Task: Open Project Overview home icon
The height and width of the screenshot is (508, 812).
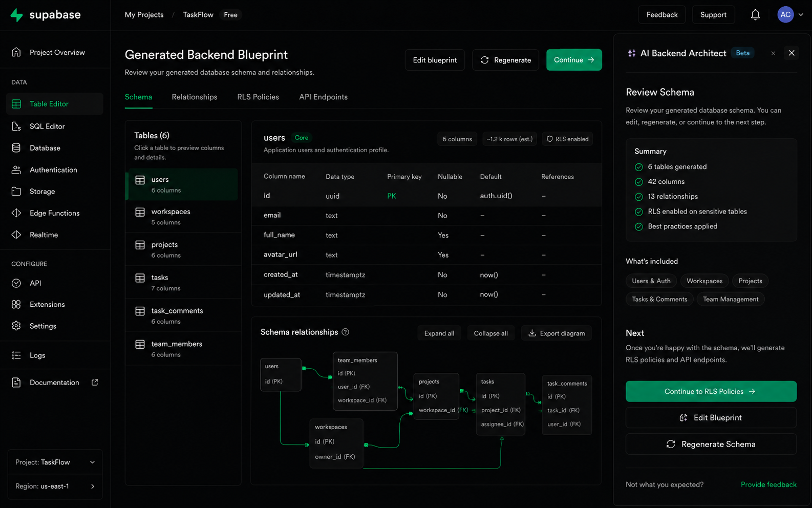Action: tap(16, 52)
